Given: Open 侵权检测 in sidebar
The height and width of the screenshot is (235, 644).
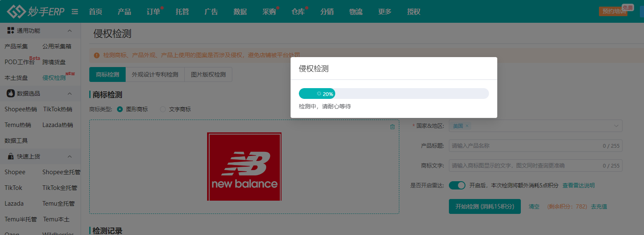Looking at the screenshot, I should click(54, 78).
